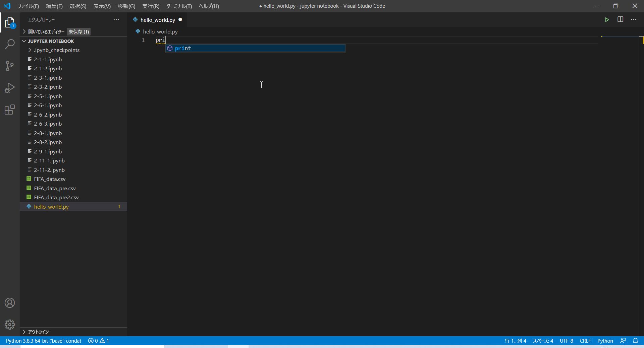Open Explorer panel actions menu
Screen dimensions: 644x348
[x=116, y=19]
